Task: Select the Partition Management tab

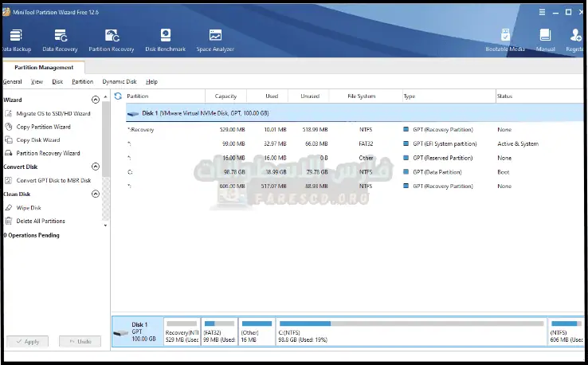Action: (44, 68)
